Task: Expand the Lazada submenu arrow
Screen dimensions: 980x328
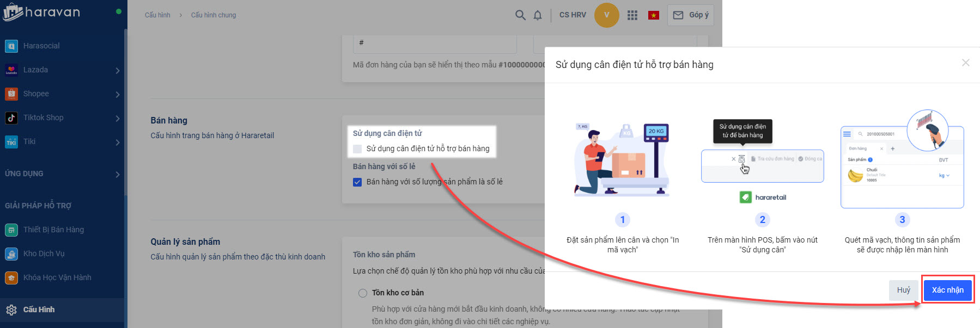Action: (118, 70)
